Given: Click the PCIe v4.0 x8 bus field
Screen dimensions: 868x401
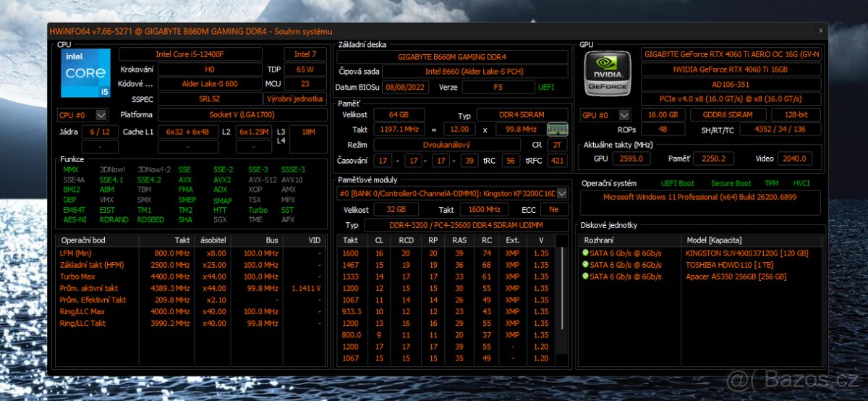Looking at the screenshot, I should point(731,99).
